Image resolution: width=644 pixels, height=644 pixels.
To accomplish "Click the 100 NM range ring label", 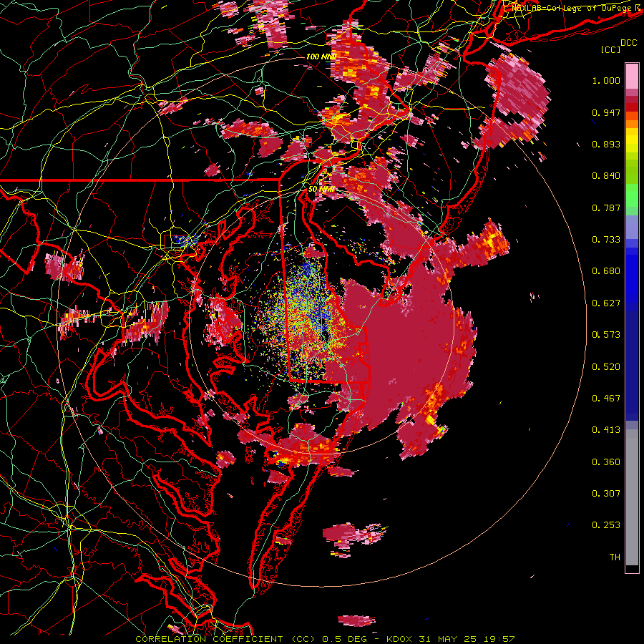I will point(321,57).
